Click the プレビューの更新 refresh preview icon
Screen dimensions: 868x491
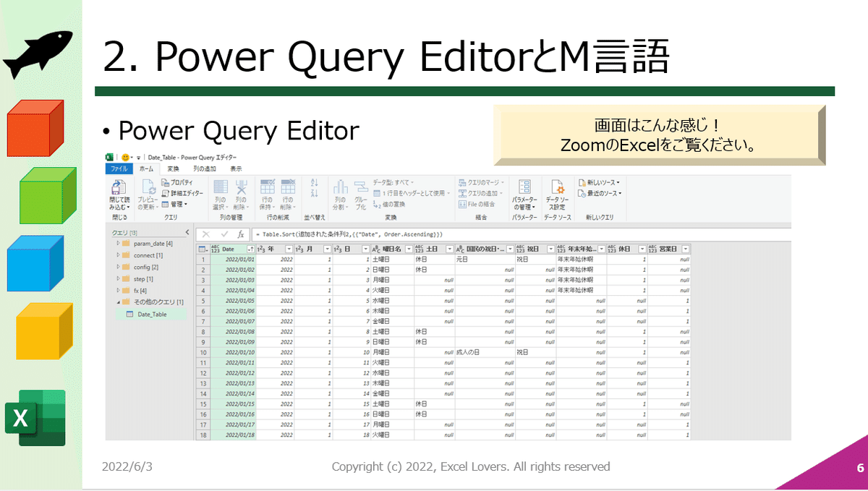[148, 187]
